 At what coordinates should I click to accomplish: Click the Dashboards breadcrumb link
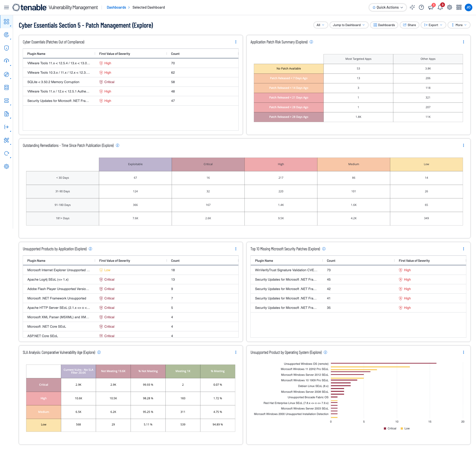pos(116,7)
